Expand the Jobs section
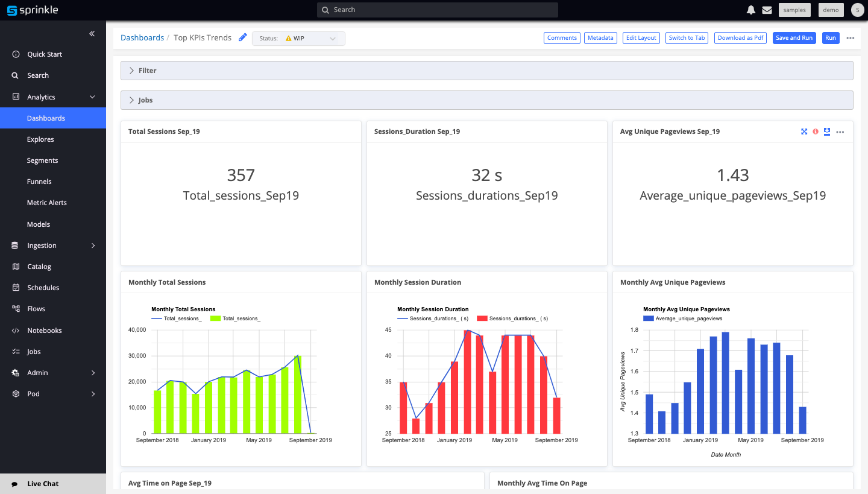 click(144, 100)
